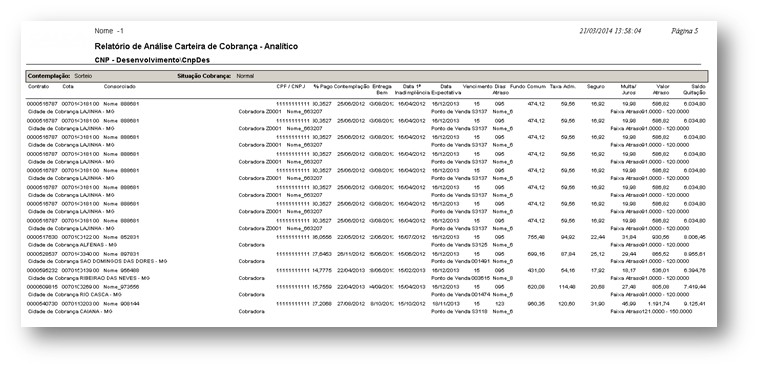Select inadimplência date 16/07/2012
Viewport: 759px width, 369px height.
[x=411, y=237]
